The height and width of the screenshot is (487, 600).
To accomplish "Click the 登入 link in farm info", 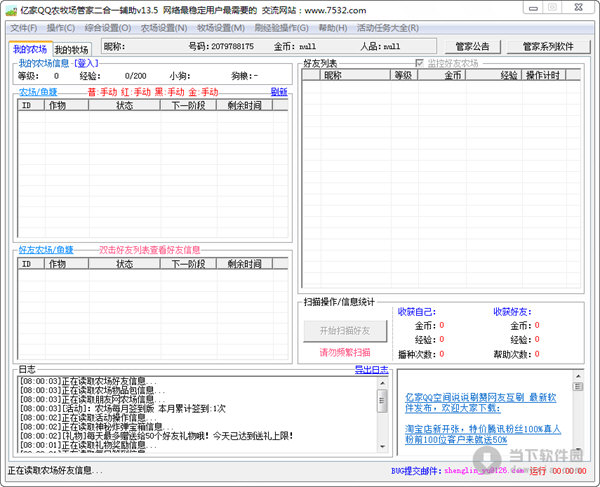I will (x=86, y=63).
